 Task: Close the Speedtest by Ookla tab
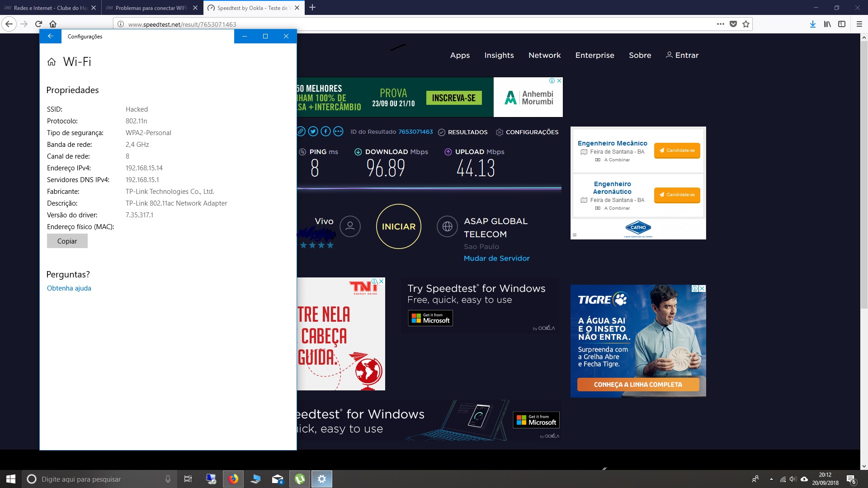click(297, 8)
